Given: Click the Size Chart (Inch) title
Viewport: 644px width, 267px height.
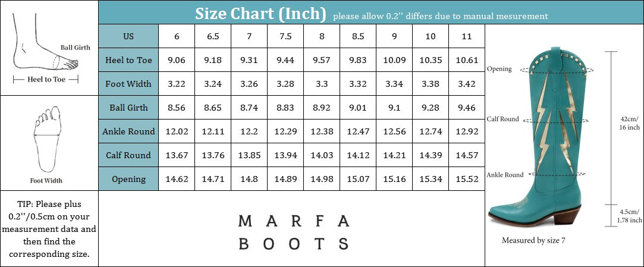Looking at the screenshot, I should click(x=261, y=13).
